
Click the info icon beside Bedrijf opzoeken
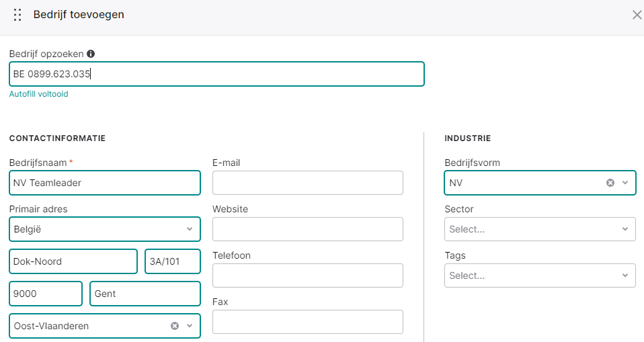[91, 54]
